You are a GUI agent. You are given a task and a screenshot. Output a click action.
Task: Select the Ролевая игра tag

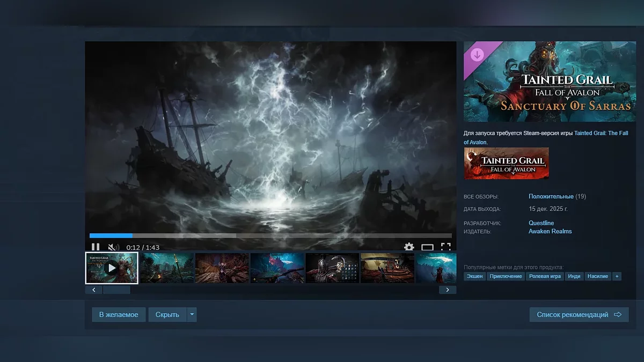pyautogui.click(x=545, y=276)
